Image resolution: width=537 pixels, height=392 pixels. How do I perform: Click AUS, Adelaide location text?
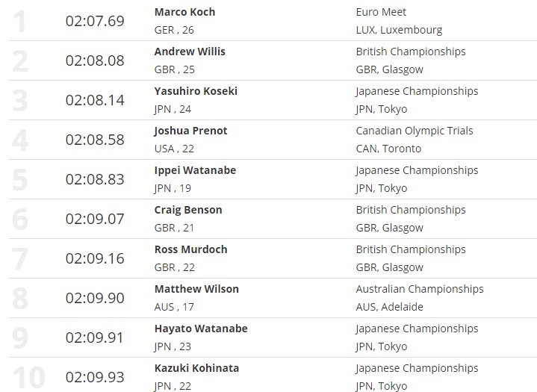(389, 307)
